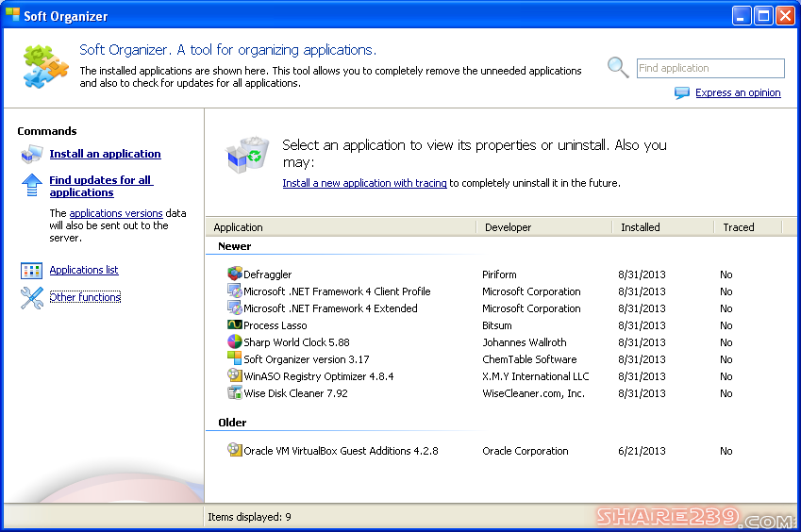Open Install an application link

click(x=106, y=154)
